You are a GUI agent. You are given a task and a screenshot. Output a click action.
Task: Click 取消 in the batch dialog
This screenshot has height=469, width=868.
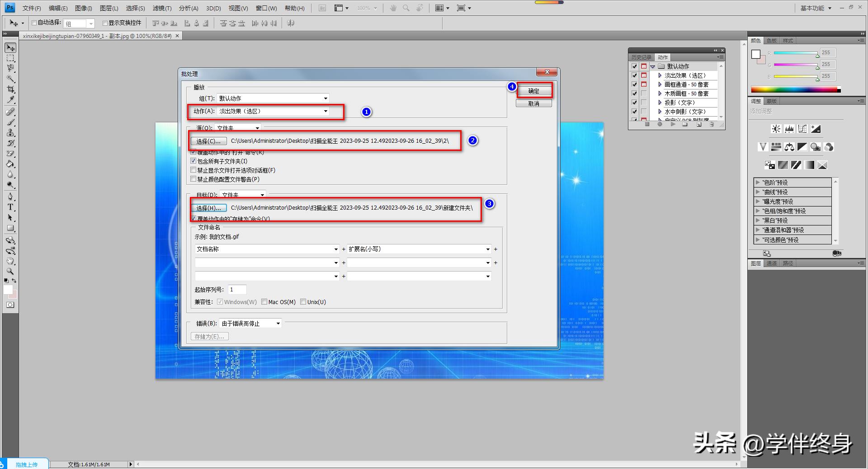[534, 103]
